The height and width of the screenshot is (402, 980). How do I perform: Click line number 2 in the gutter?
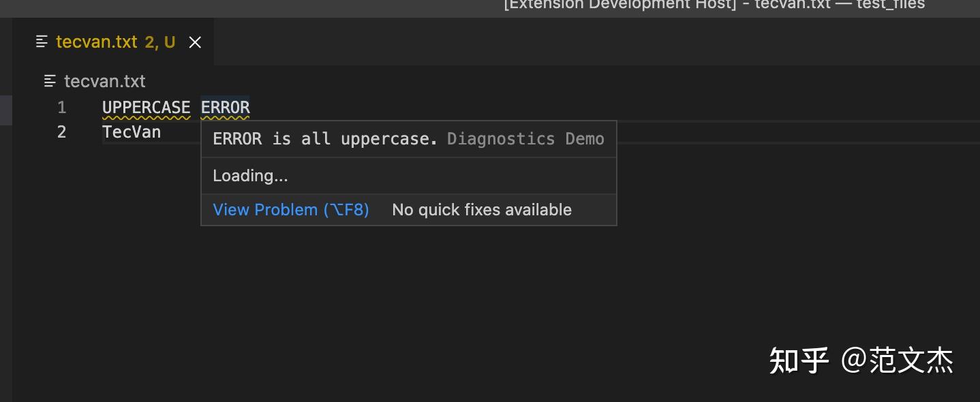[61, 132]
